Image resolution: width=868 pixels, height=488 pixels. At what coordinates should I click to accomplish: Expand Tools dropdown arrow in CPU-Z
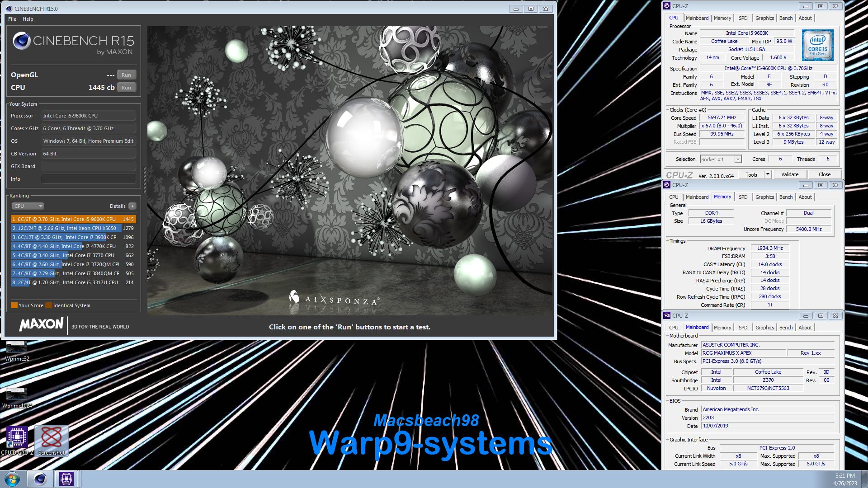[x=768, y=174]
